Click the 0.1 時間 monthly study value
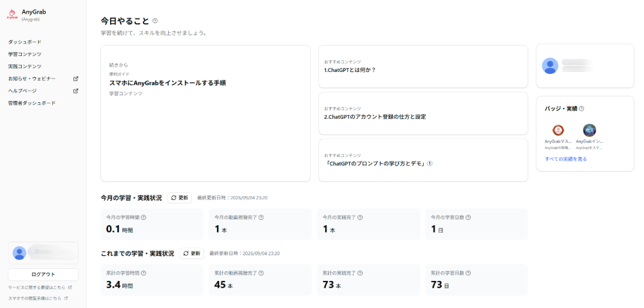Image resolution: width=644 pixels, height=308 pixels. click(x=120, y=230)
